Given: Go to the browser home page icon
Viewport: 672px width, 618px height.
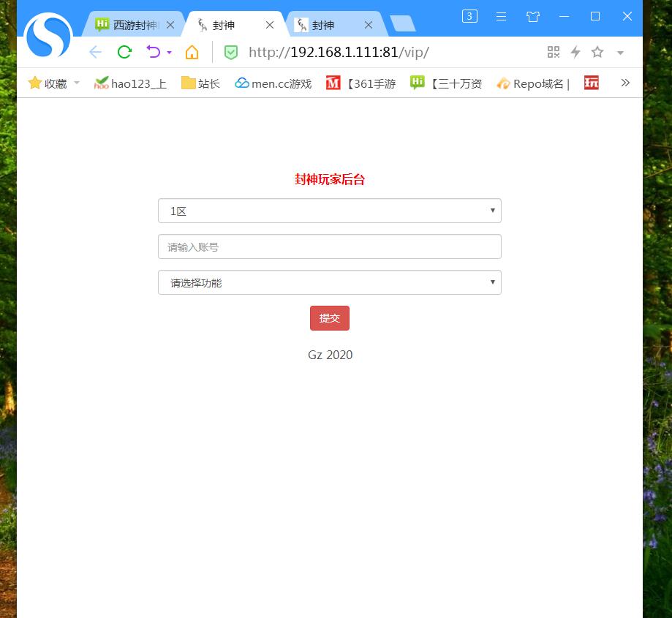Looking at the screenshot, I should pyautogui.click(x=192, y=52).
